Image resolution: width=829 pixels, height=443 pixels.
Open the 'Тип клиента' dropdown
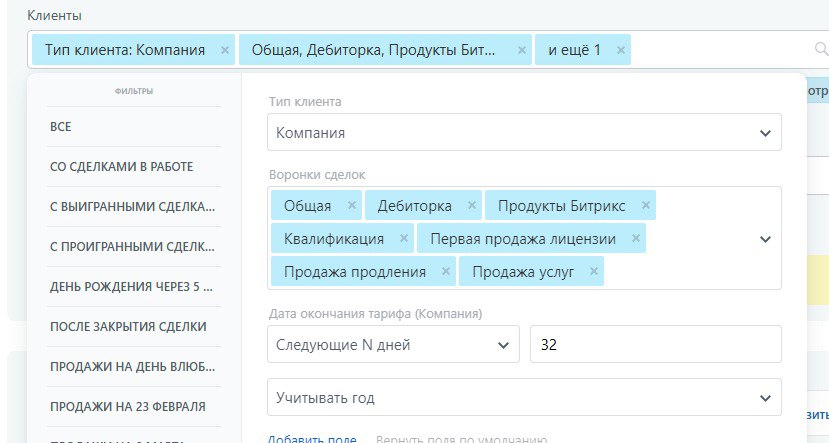click(x=524, y=132)
